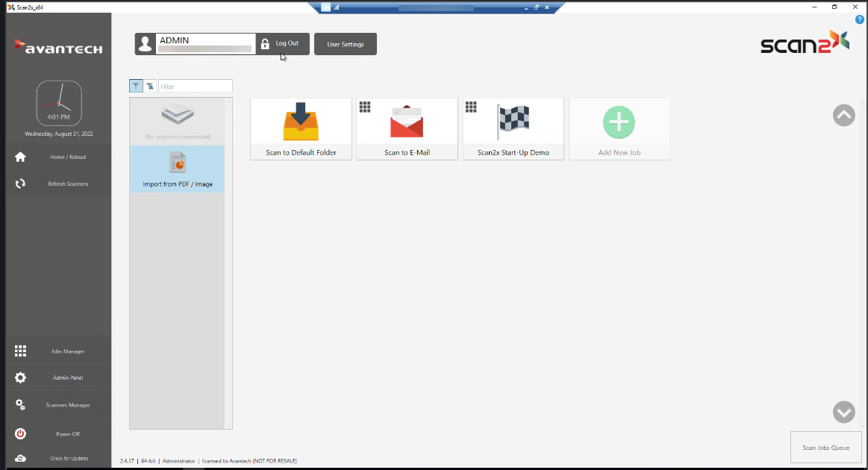Toggle the text filter funnel button
This screenshot has height=470, width=868.
150,87
